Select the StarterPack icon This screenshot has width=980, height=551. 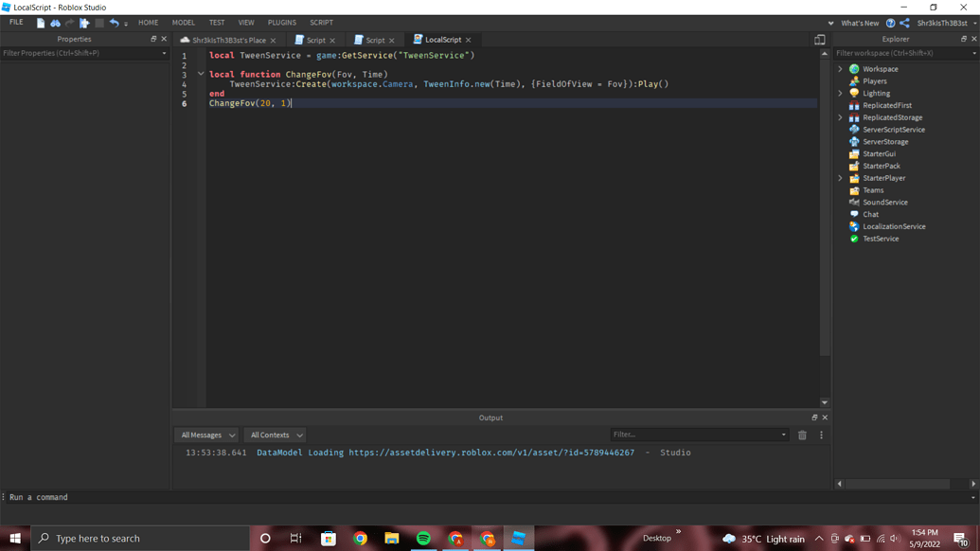(x=854, y=167)
